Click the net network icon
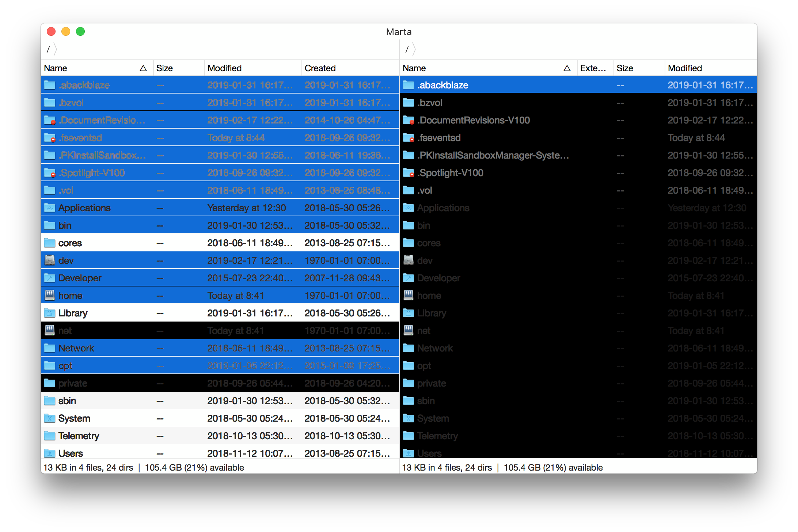The width and height of the screenshot is (798, 532). click(x=50, y=330)
